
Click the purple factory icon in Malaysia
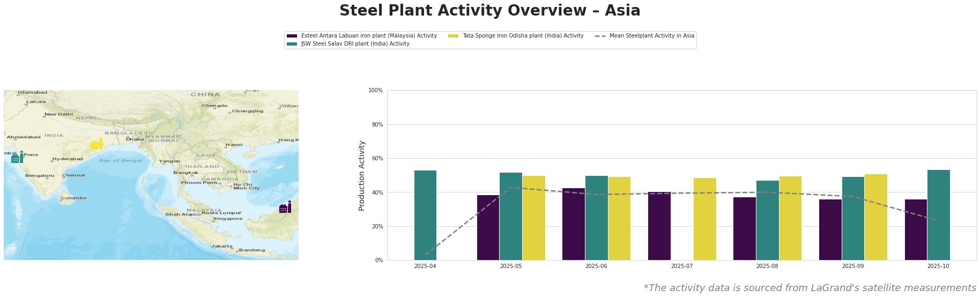(285, 207)
